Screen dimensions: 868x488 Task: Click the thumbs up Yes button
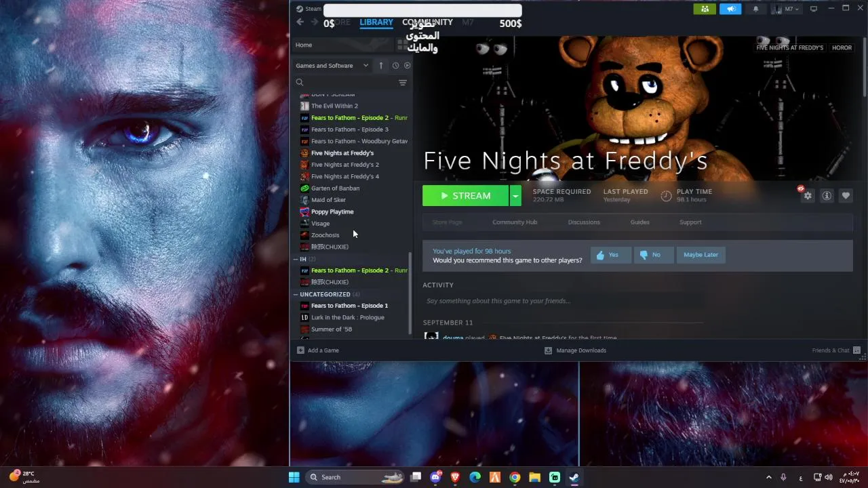coord(610,255)
